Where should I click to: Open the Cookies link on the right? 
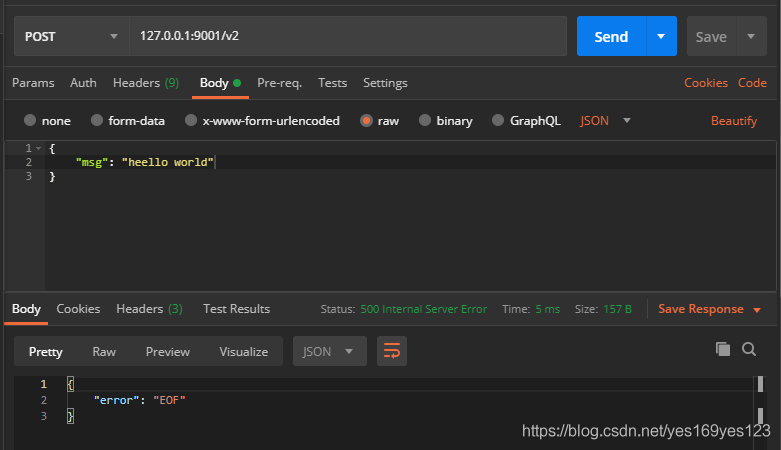click(x=705, y=83)
